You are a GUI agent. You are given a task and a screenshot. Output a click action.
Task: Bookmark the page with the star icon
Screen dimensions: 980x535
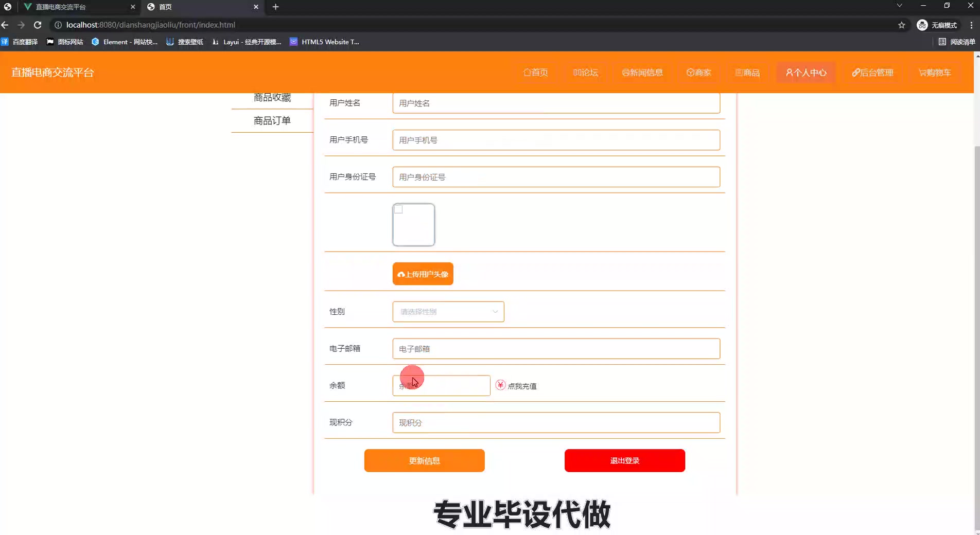point(901,25)
